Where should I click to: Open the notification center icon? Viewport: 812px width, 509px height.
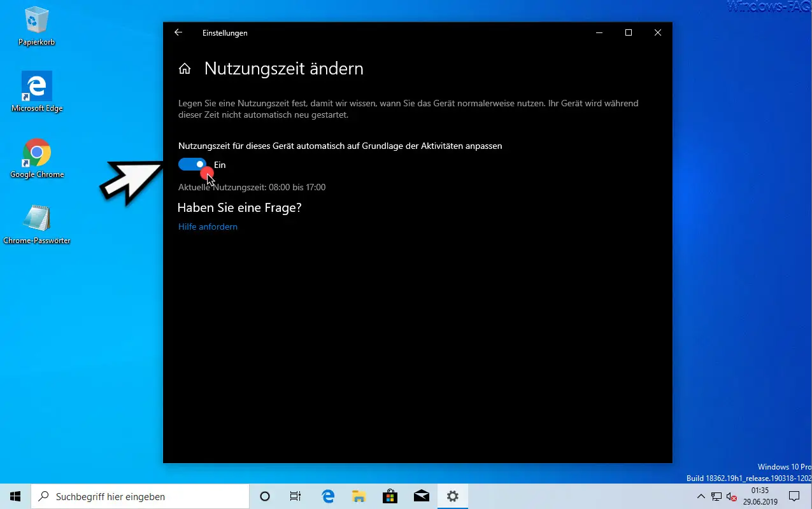(x=794, y=496)
